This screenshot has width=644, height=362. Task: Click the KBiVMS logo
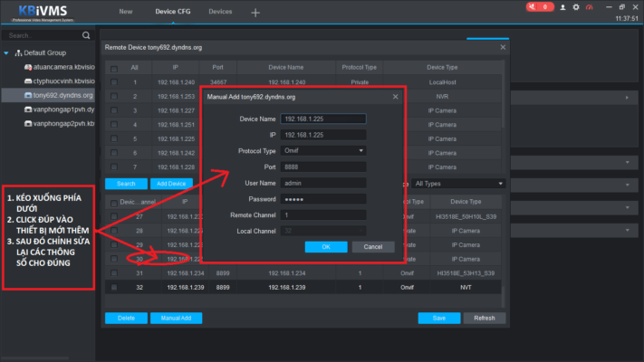point(43,13)
